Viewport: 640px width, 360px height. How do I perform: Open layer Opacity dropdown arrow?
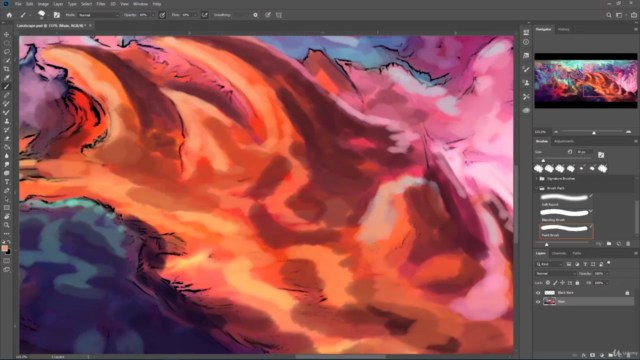coord(607,273)
